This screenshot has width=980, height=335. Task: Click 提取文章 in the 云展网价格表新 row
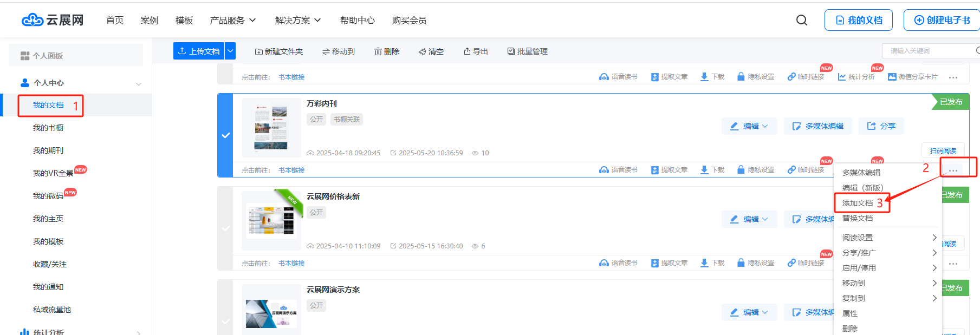click(x=669, y=263)
